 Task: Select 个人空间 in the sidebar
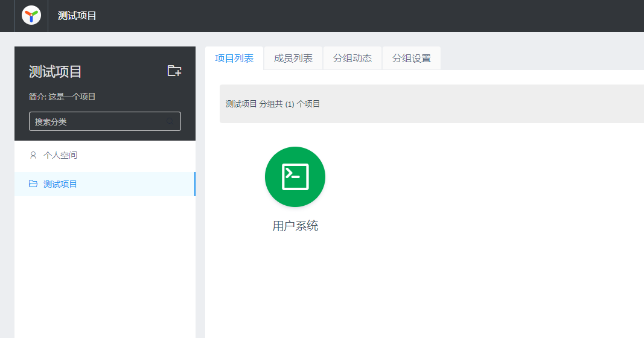105,155
